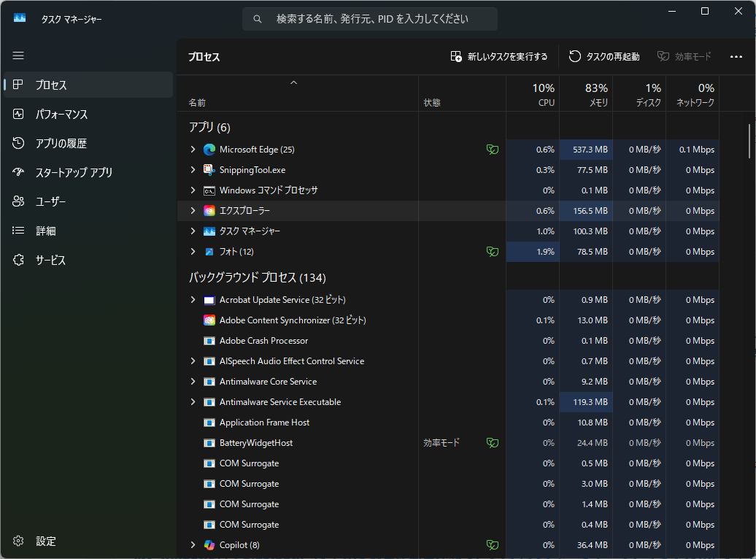Open the パフォーマンス tab
The width and height of the screenshot is (756, 559).
click(88, 115)
